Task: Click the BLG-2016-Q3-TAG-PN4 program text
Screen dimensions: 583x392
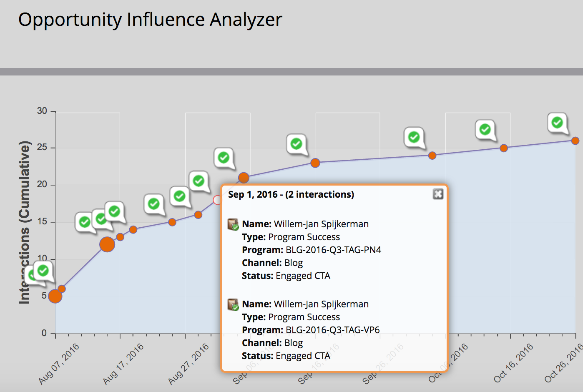Action: click(333, 250)
